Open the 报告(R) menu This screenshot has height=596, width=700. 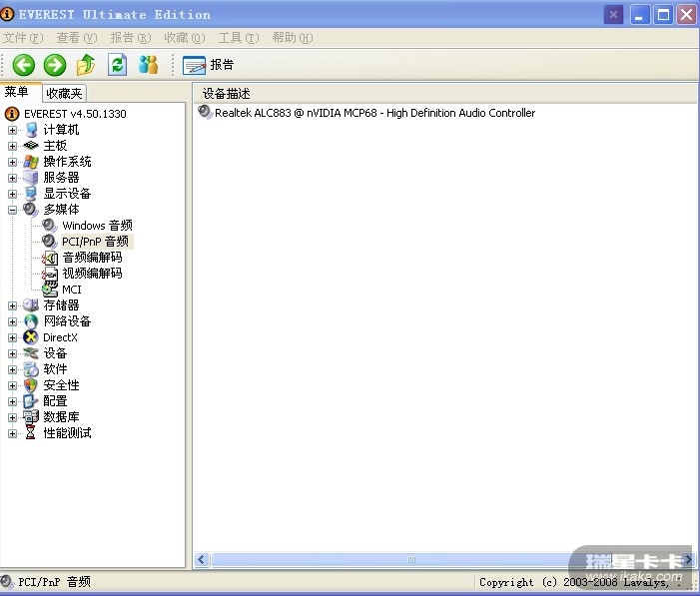pos(131,38)
